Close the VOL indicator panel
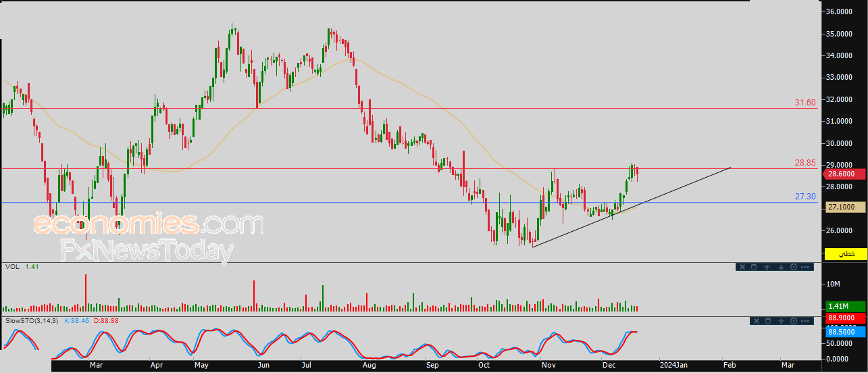Screen dimensions: 868x373 [741, 267]
